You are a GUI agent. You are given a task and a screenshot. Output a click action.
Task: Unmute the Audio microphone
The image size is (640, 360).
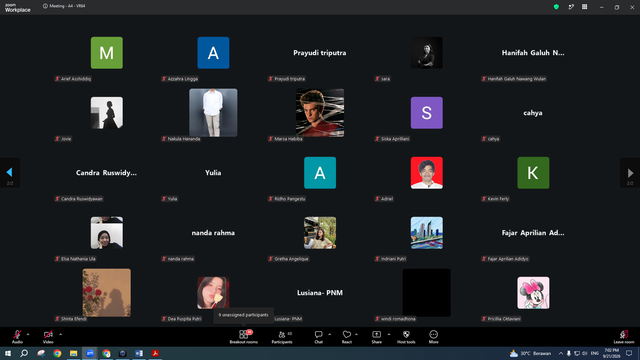tap(17, 337)
